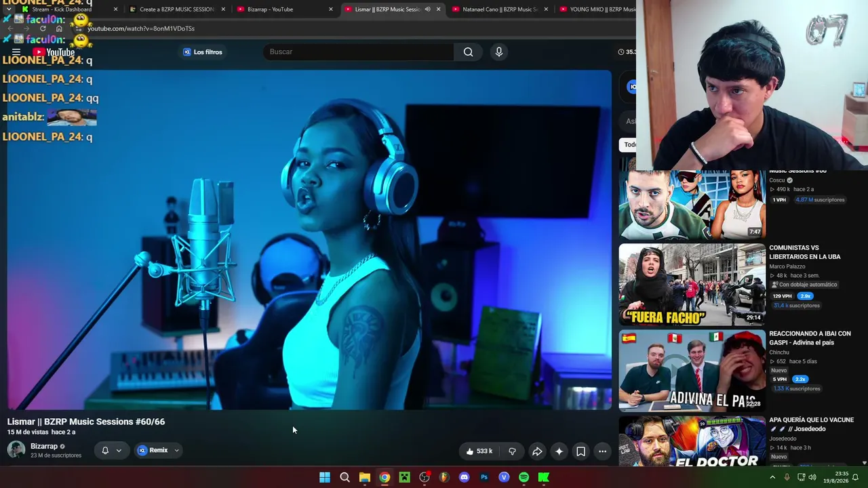This screenshot has width=868, height=488.
Task: Open Bizarrap's channel avatar
Action: 16,450
